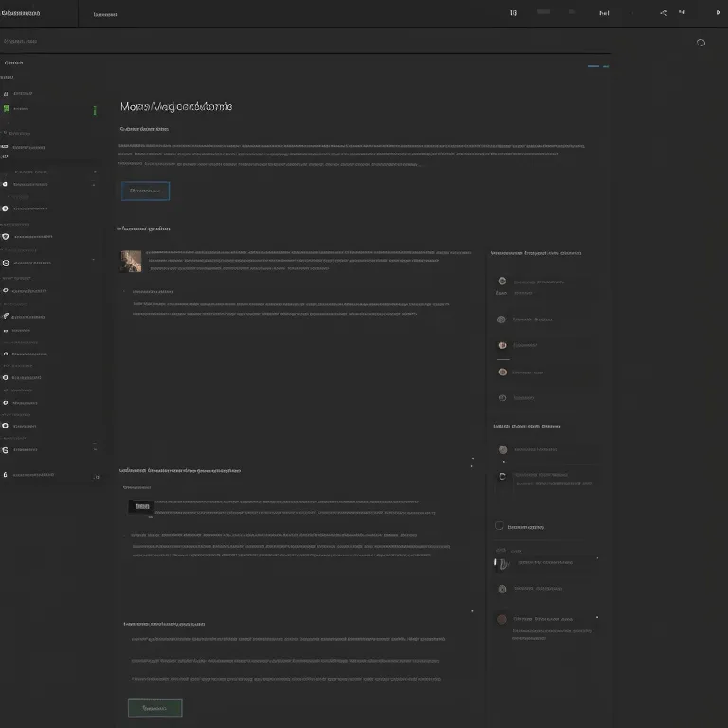Select the second tab in the top bar
Screen dimensions: 728x728
click(x=105, y=15)
